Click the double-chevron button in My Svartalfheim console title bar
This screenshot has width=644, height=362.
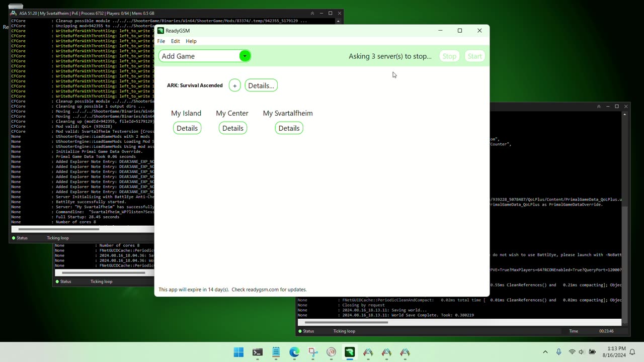coord(312,13)
